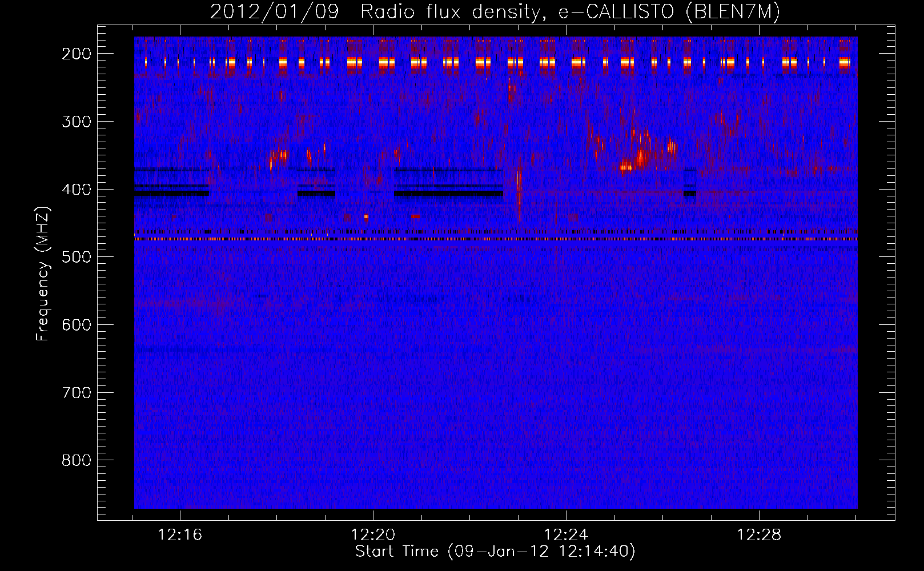Click the "Start Time (09-Jan-12 12:14:40)" label

pos(495,552)
